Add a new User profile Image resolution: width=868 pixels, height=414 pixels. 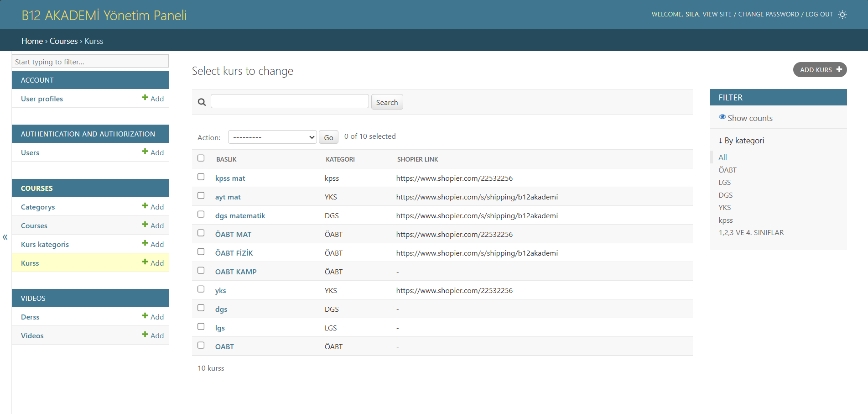point(153,99)
